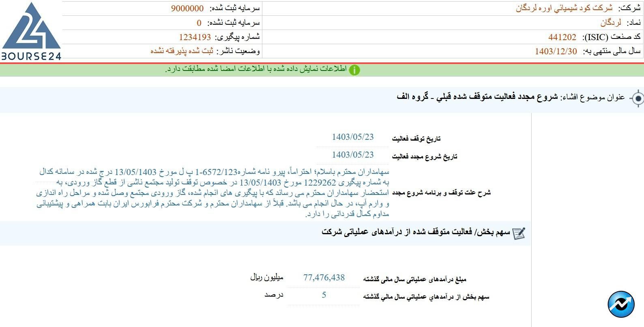The image size is (644, 327).
Task: Click publisher status ثبت شده پذیرفته نشده
Action: pyautogui.click(x=182, y=51)
